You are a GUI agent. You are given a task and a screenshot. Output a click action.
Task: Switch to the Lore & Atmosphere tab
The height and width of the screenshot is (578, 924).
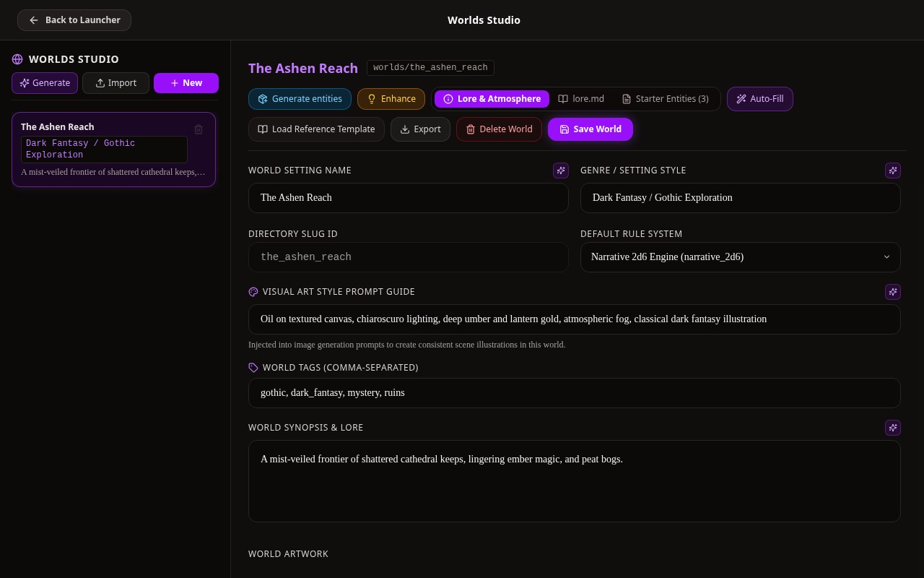click(x=492, y=99)
